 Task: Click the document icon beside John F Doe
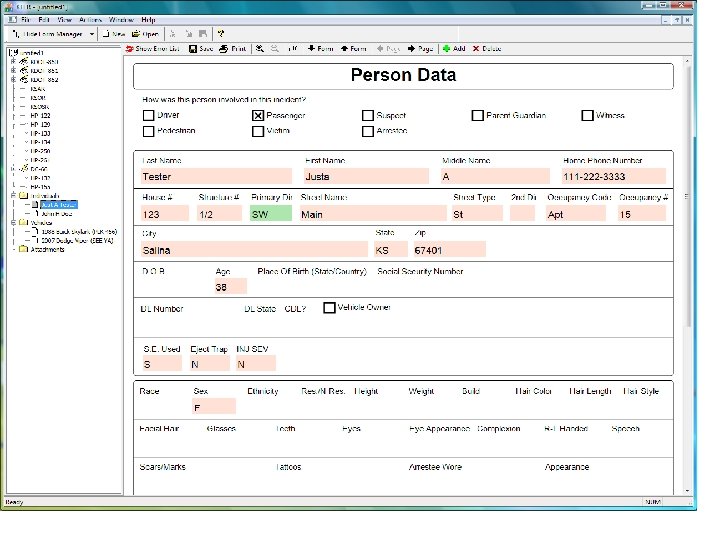click(x=37, y=214)
